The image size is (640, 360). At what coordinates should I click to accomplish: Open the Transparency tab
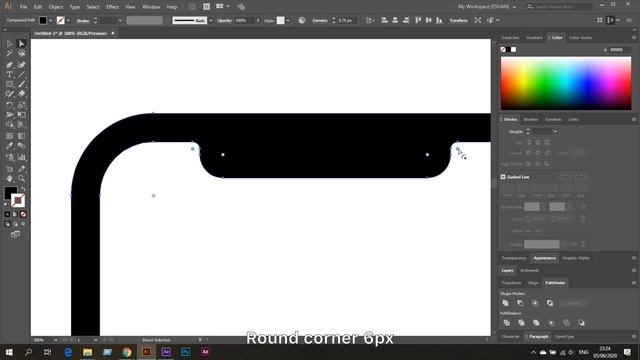[x=514, y=258]
